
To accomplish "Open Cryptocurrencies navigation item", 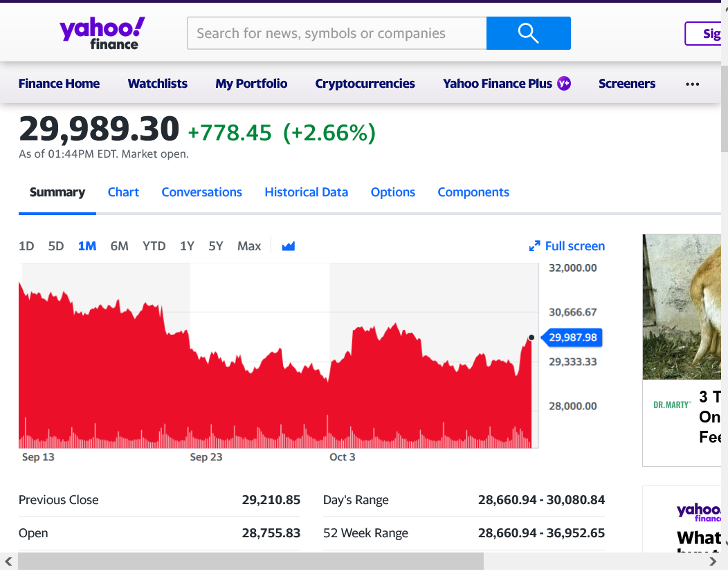I will pyautogui.click(x=365, y=84).
